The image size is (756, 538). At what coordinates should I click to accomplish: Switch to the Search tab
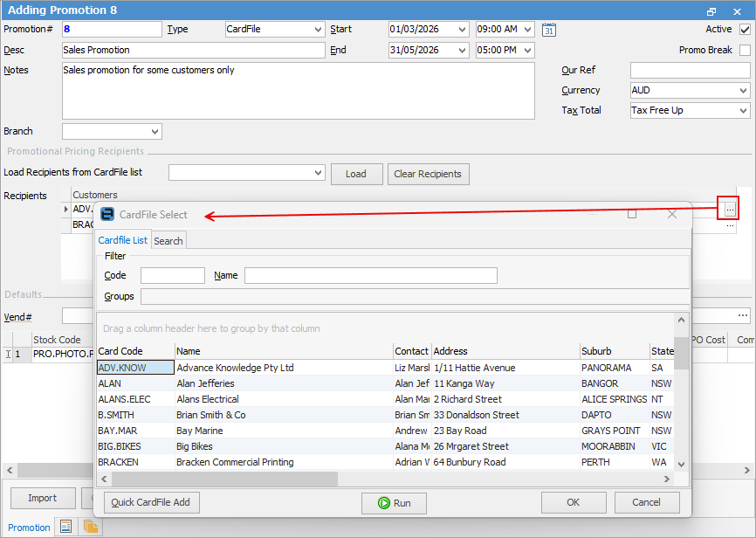coord(168,241)
